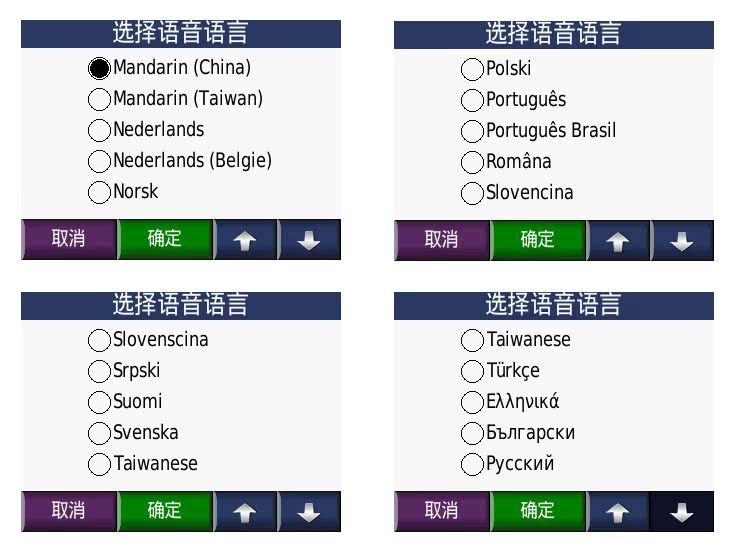Choose the Nederlands (Belgie) voice language
The image size is (750, 550).
coord(100,161)
